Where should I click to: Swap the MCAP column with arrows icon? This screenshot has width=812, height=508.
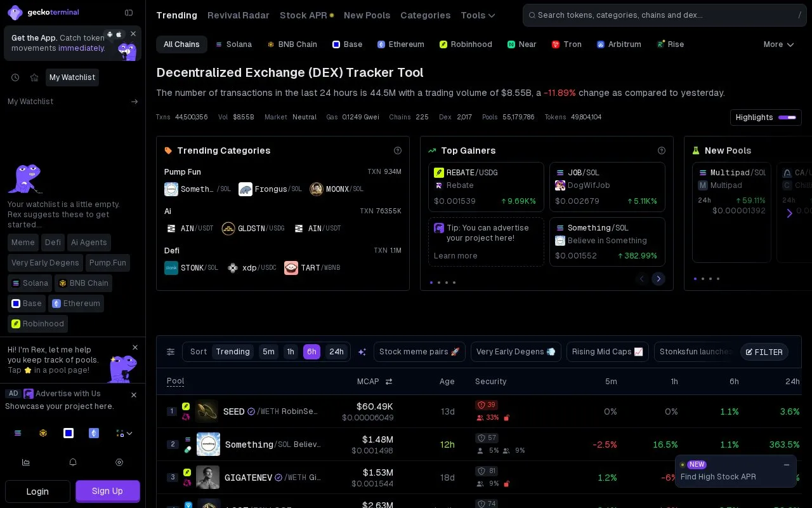[x=389, y=382]
